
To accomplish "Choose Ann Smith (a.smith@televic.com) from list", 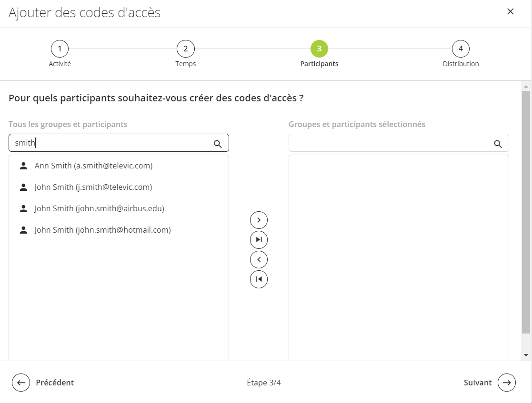I will click(119, 166).
